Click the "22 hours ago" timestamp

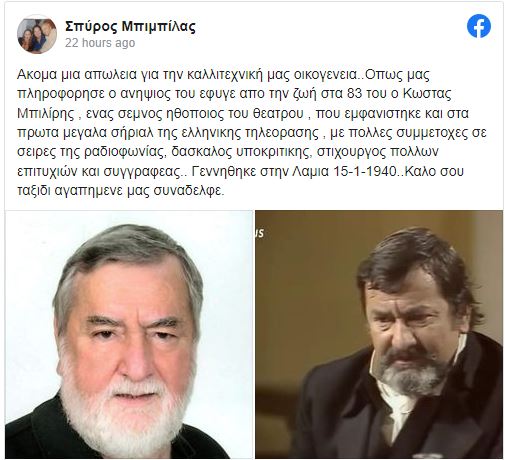(x=100, y=43)
